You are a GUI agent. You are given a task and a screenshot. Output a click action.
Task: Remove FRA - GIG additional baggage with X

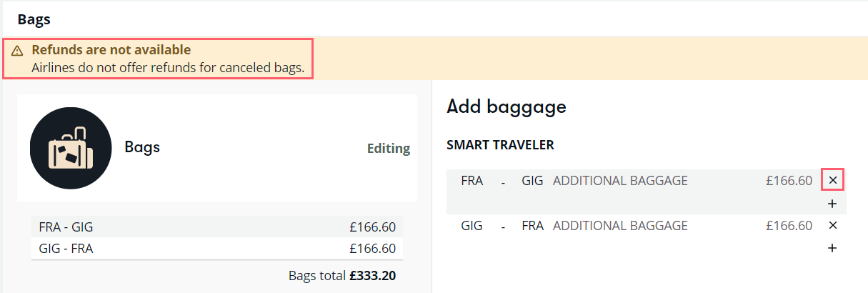point(832,181)
